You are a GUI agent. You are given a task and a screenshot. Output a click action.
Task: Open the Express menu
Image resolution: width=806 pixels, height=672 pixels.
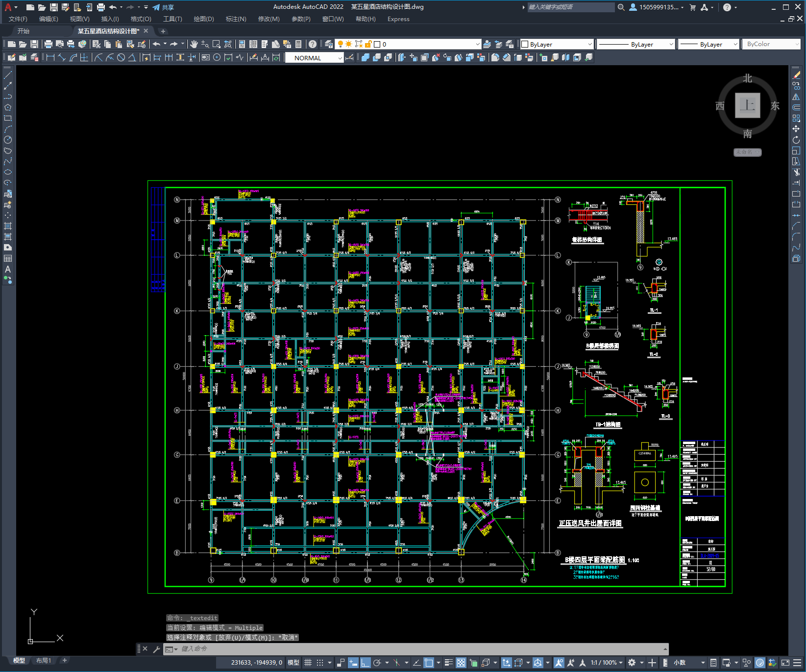(x=398, y=19)
